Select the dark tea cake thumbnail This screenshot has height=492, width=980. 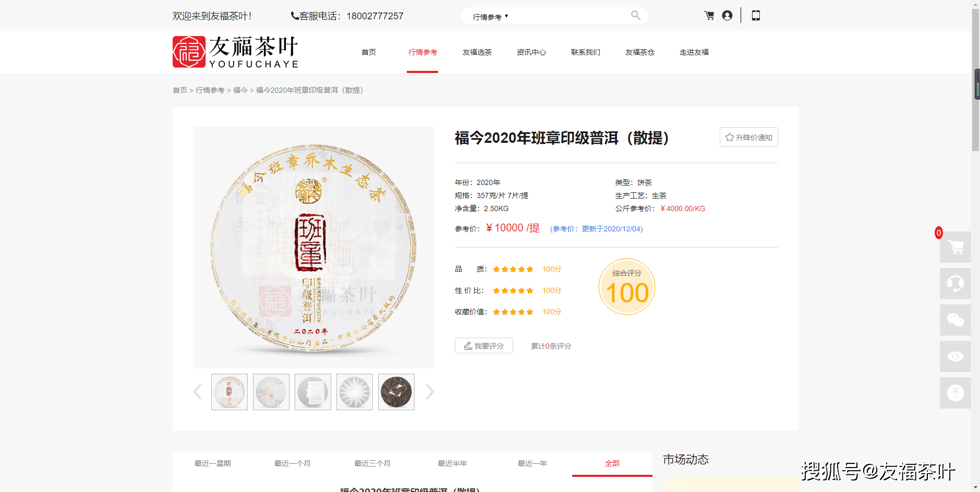pos(396,392)
